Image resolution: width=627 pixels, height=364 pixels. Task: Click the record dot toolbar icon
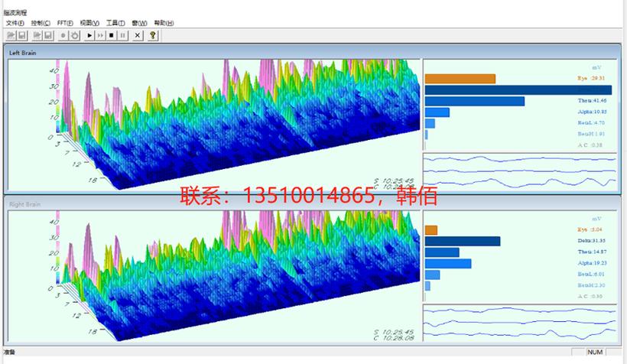tap(63, 36)
